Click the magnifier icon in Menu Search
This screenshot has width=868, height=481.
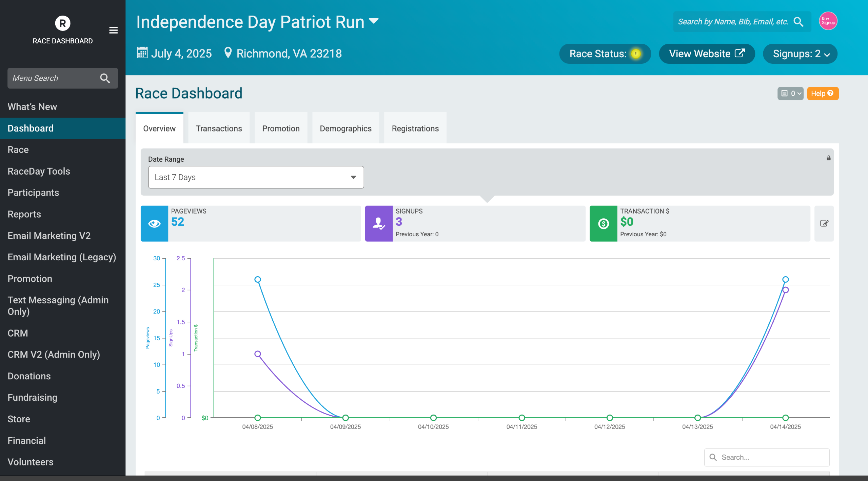coord(105,78)
